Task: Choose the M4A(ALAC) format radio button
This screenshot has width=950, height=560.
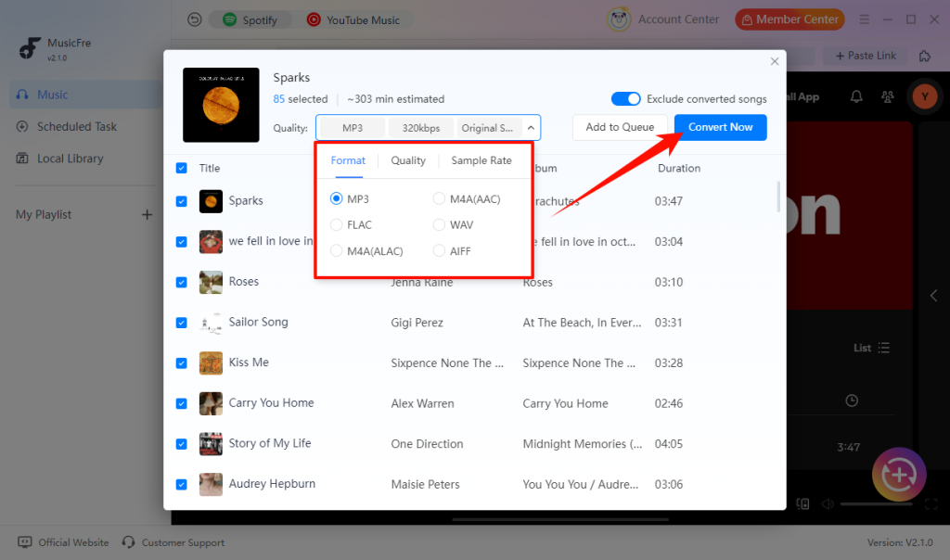Action: [x=336, y=250]
